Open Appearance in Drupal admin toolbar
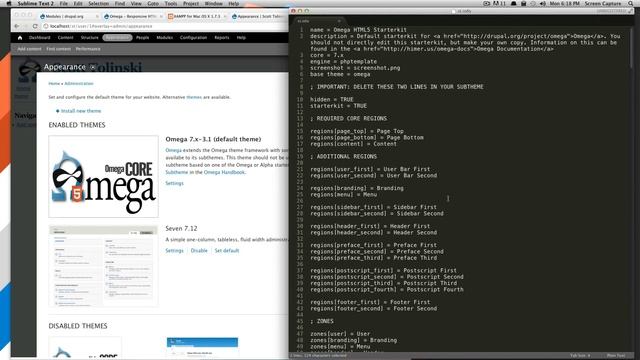Viewport: 640px width, 360px height. (118, 38)
